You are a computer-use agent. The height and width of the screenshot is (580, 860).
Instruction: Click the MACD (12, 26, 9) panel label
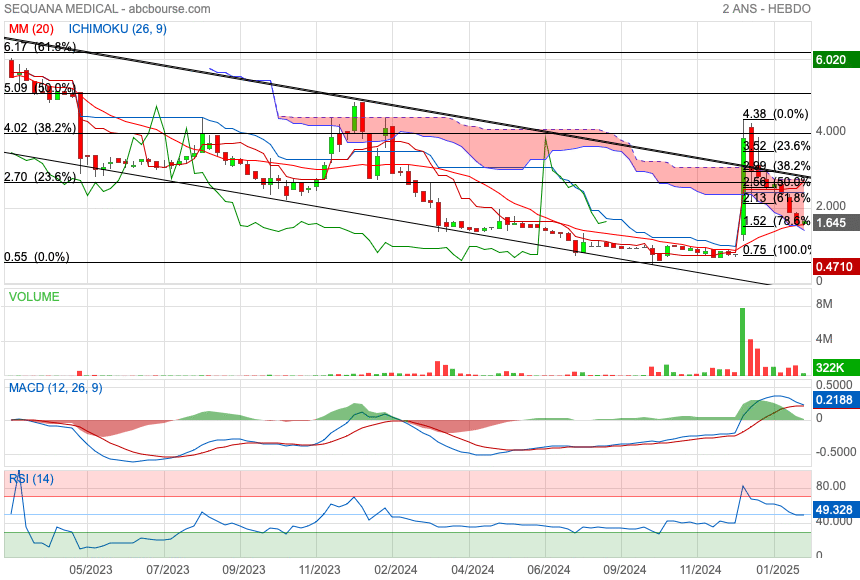pos(55,388)
